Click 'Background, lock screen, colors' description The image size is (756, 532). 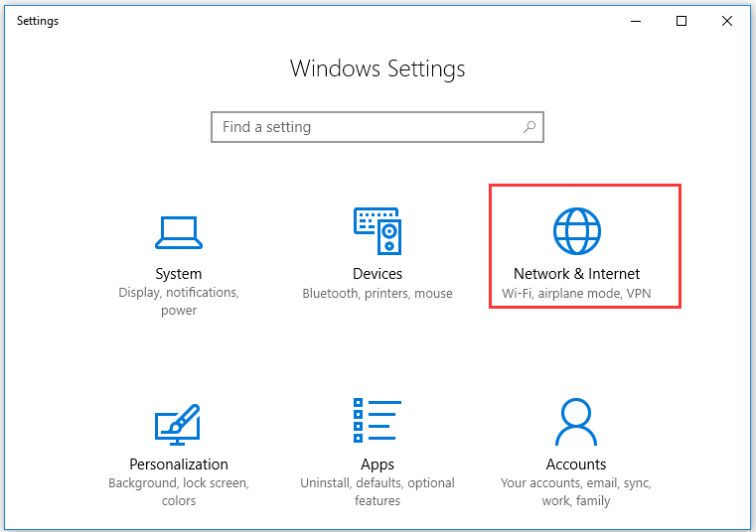coord(179,491)
